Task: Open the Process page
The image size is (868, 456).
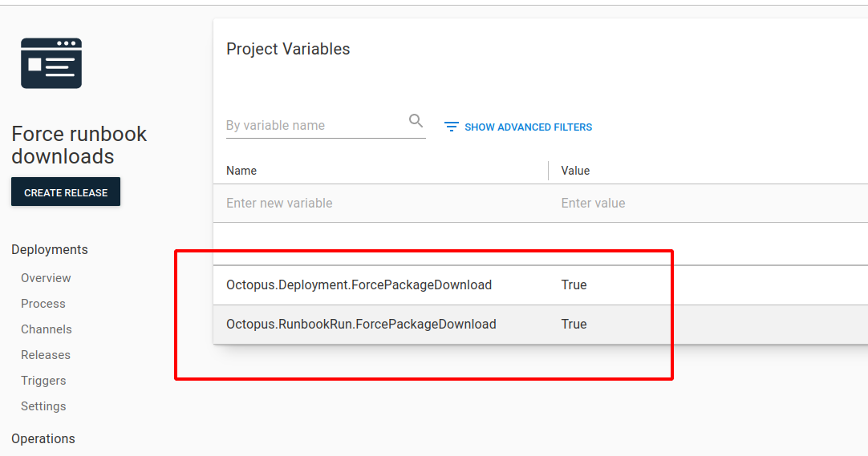Action: (x=43, y=304)
